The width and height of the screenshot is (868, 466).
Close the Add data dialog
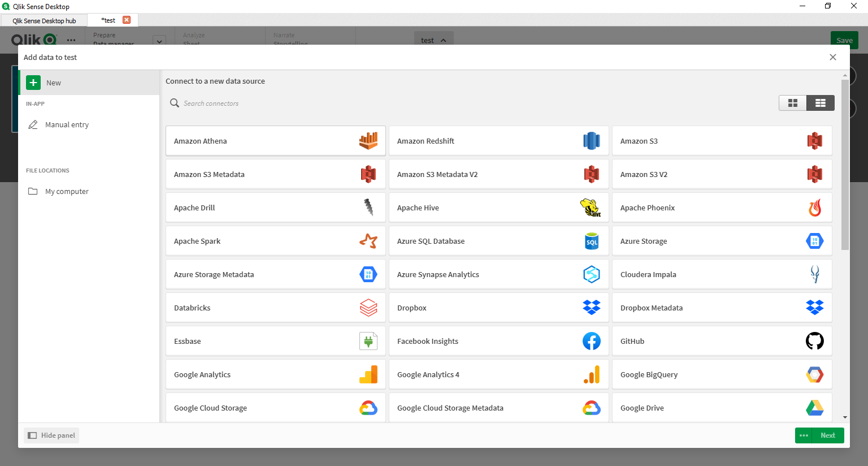tap(832, 57)
